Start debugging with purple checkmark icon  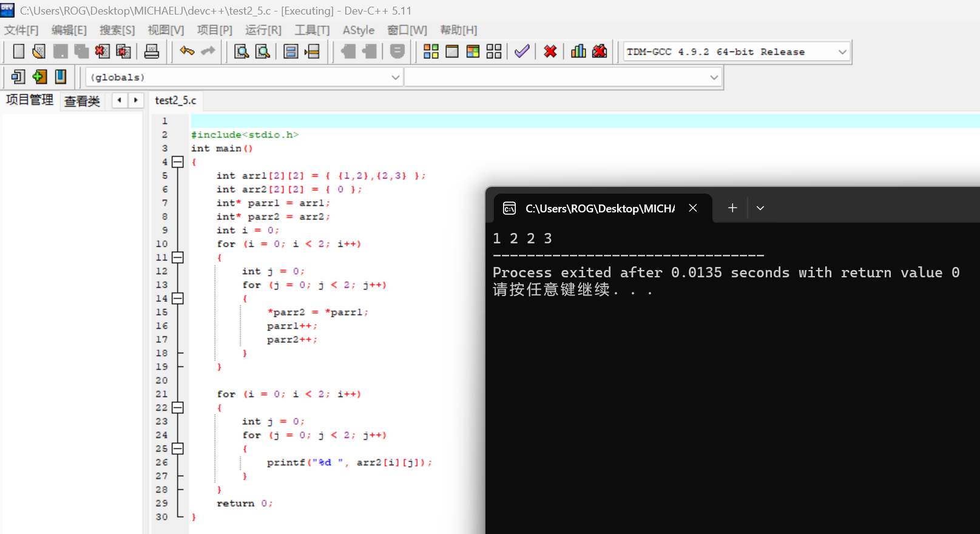tap(522, 52)
